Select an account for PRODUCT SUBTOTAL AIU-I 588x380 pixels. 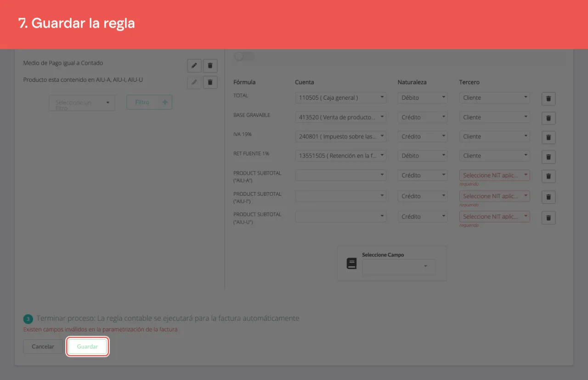[x=341, y=196]
